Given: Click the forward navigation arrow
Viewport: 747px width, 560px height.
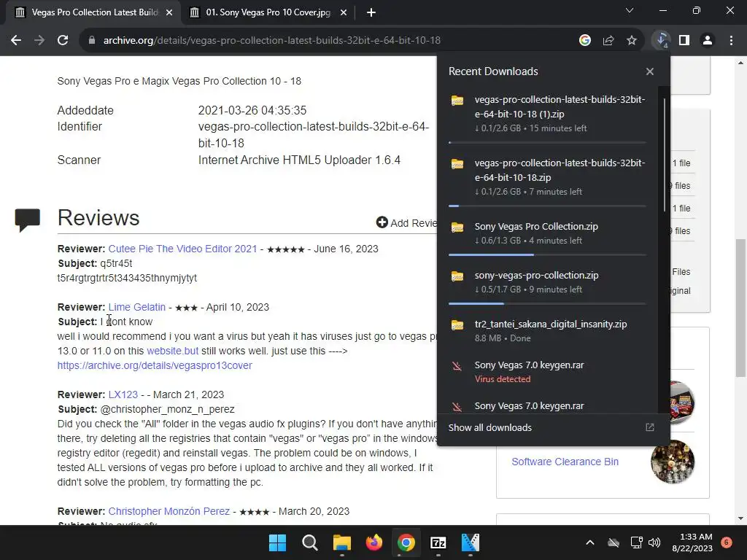Looking at the screenshot, I should tap(39, 41).
